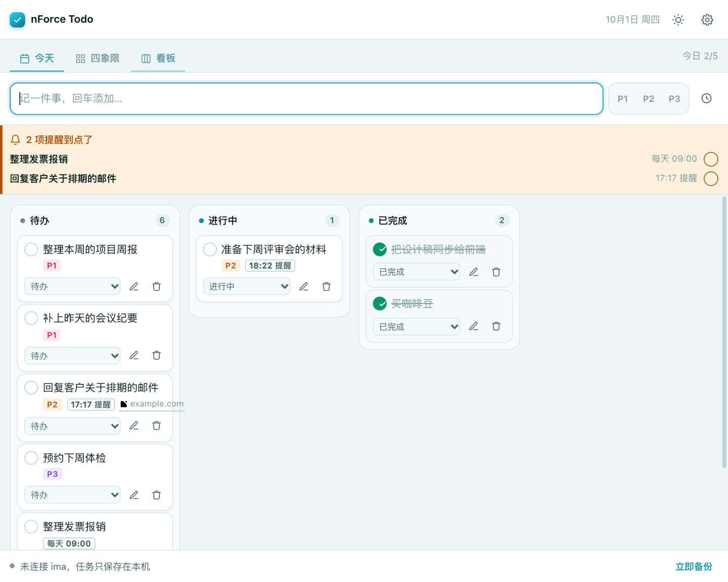The height and width of the screenshot is (582, 728).
Task: Open the 四象限 tab
Action: (x=98, y=58)
